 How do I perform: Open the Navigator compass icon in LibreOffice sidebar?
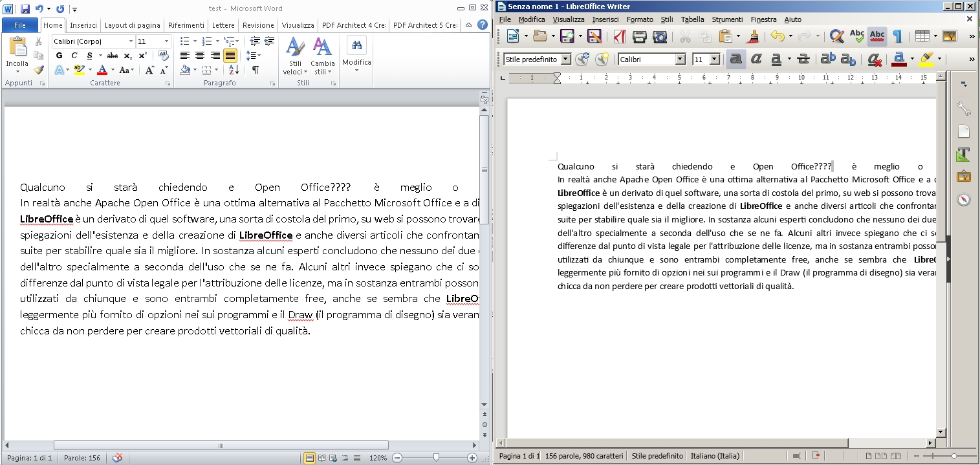964,199
